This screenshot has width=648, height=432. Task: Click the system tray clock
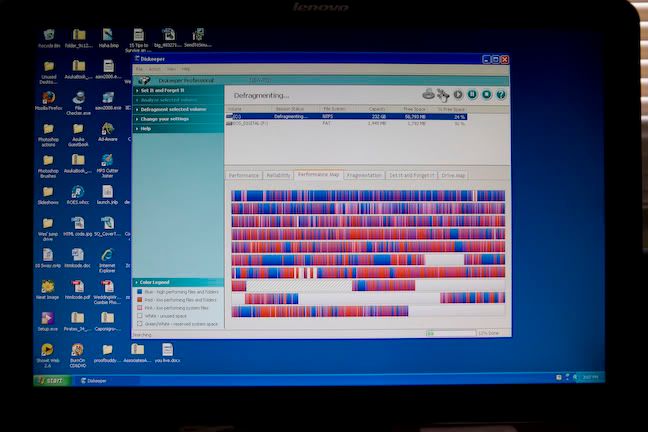point(590,377)
